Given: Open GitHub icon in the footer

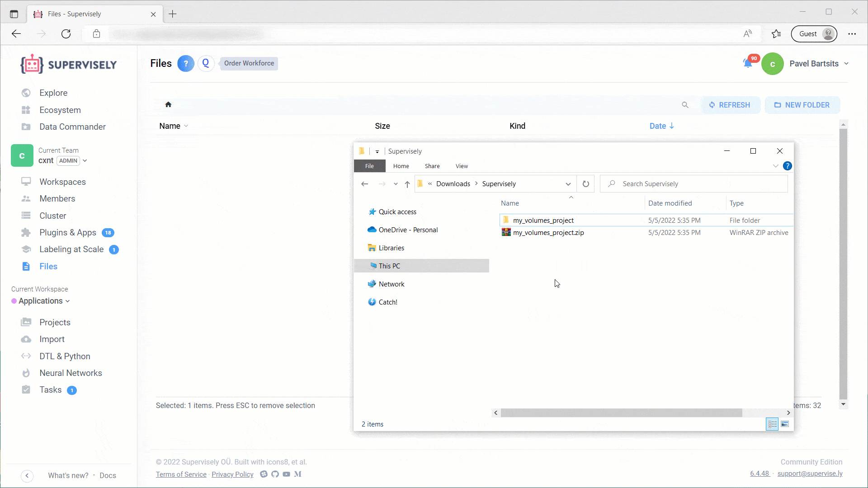Looking at the screenshot, I should 275,474.
